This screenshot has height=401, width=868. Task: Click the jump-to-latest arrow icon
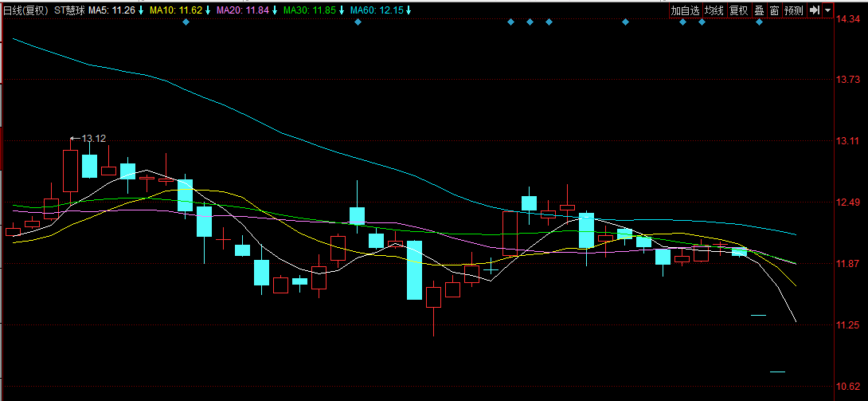(815, 10)
